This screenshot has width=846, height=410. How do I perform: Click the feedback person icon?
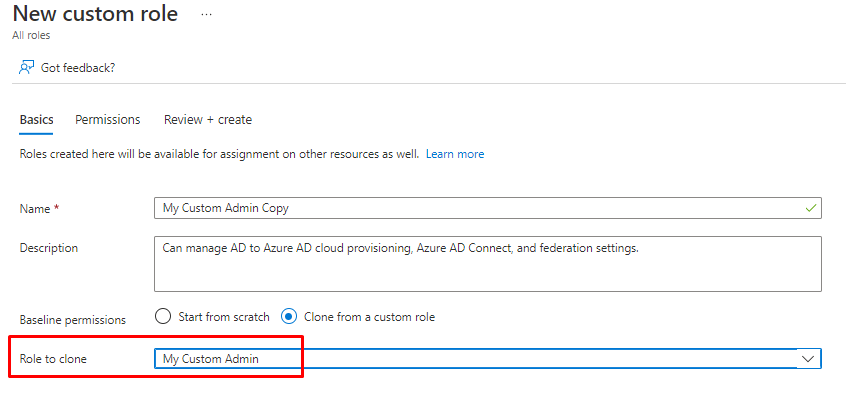click(x=27, y=67)
